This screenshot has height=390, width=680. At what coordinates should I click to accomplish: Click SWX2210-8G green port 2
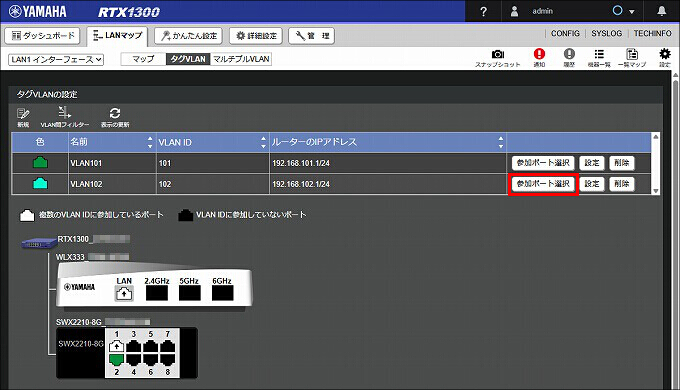click(x=116, y=359)
